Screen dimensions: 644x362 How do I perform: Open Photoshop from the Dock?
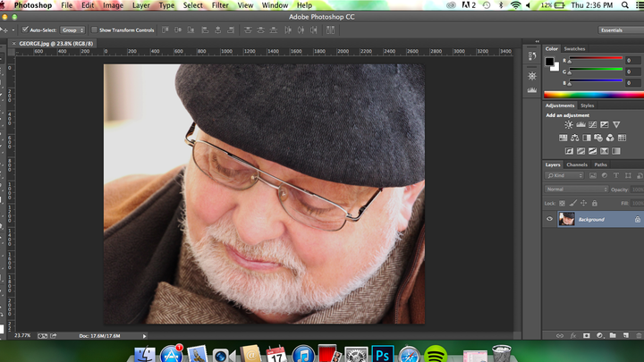[x=383, y=353]
